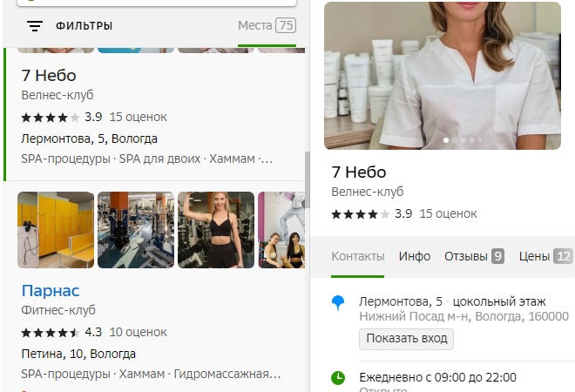Open the Парнас locker room photo
Image resolution: width=575 pixels, height=392 pixels.
click(x=56, y=230)
